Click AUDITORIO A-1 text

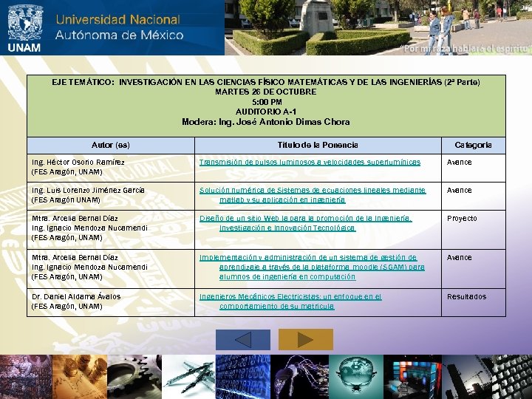[266, 112]
